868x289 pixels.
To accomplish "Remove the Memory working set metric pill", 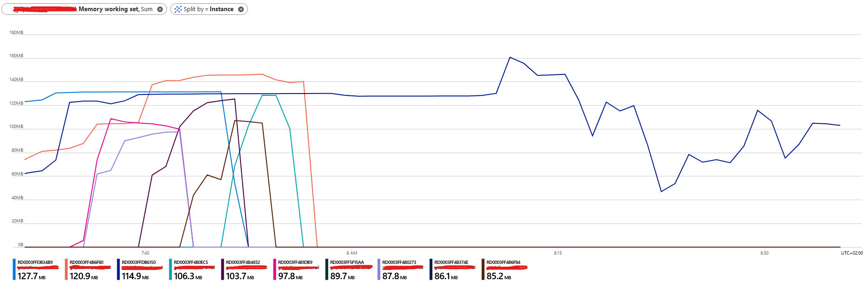I will 160,9.
